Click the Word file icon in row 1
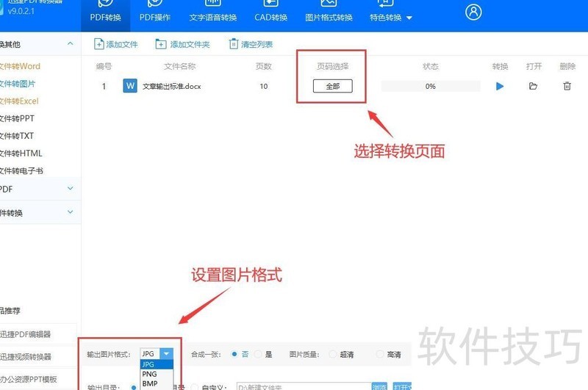588x390 pixels. (x=130, y=86)
